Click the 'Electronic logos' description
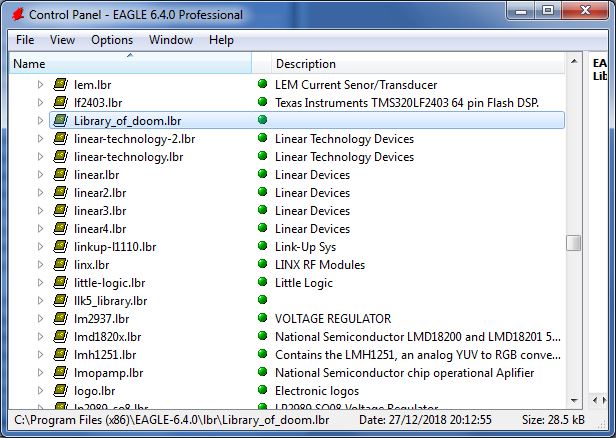This screenshot has height=438, width=616. point(317,391)
